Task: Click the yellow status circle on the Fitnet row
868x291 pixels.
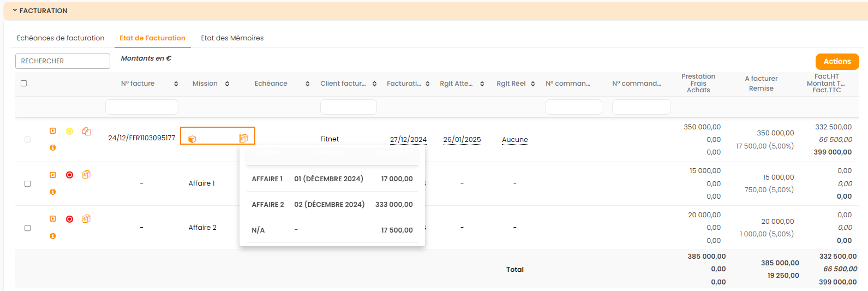Action: [69, 131]
